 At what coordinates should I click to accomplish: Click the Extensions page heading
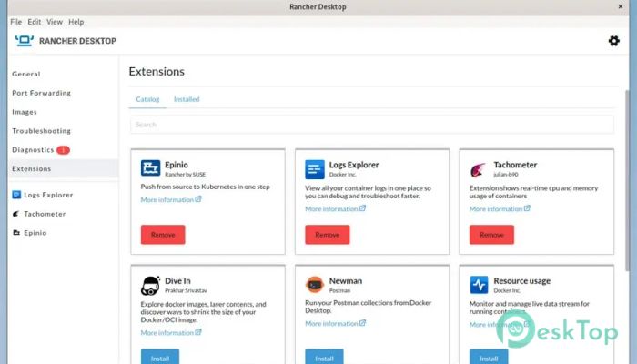click(157, 72)
